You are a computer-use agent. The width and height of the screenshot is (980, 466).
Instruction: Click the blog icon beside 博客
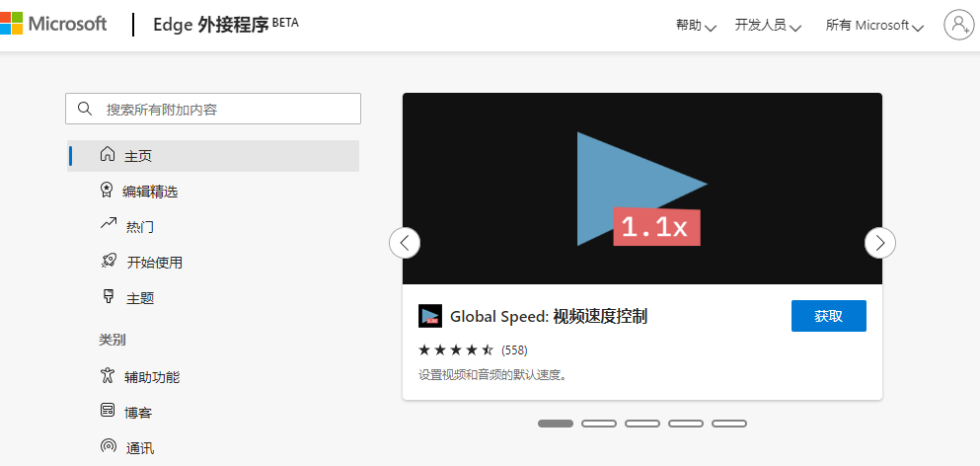(108, 411)
